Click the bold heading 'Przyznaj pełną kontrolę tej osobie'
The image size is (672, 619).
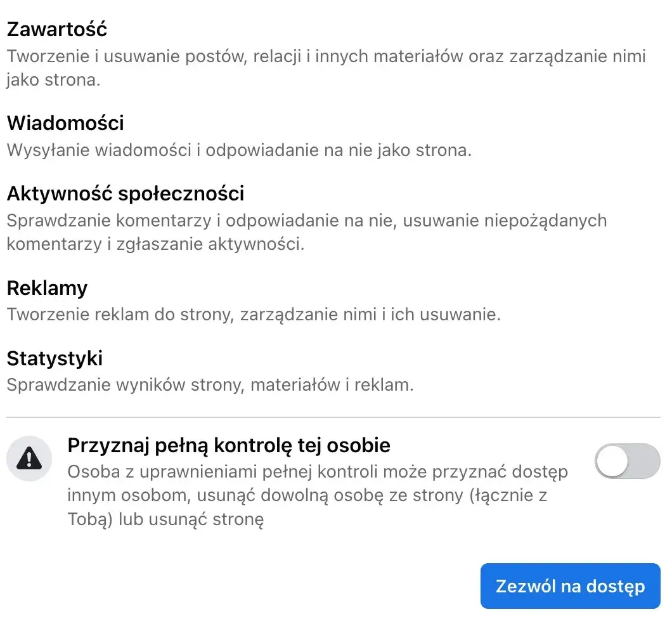tap(228, 445)
